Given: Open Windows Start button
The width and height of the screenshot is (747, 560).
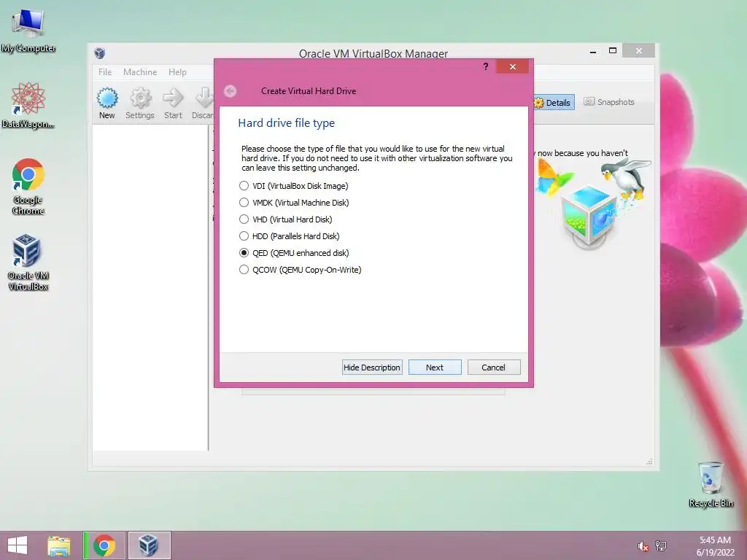Looking at the screenshot, I should pyautogui.click(x=18, y=545).
